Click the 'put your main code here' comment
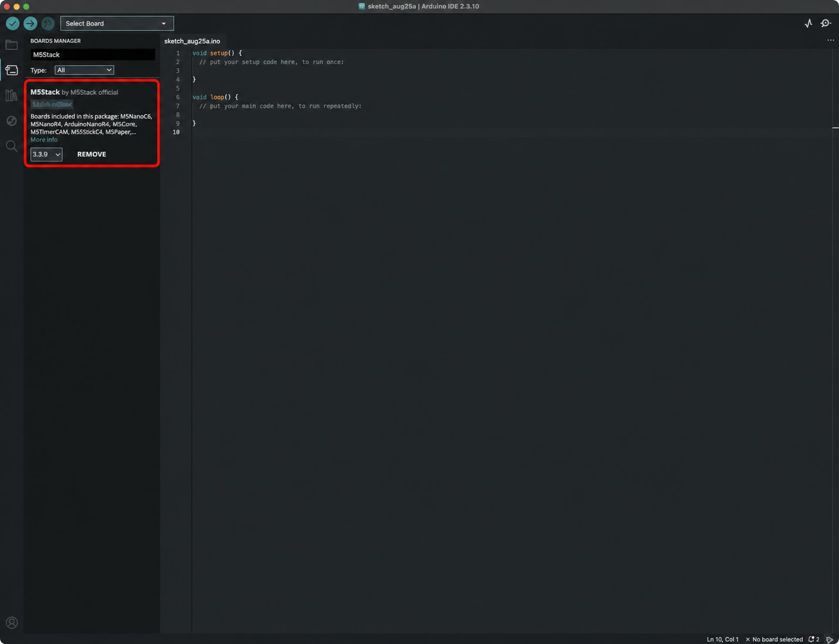The height and width of the screenshot is (644, 839). click(x=280, y=106)
